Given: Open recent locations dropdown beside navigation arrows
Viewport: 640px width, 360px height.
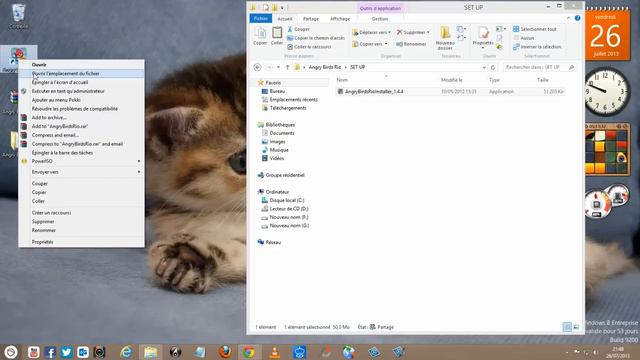Looking at the screenshot, I should click(x=278, y=67).
